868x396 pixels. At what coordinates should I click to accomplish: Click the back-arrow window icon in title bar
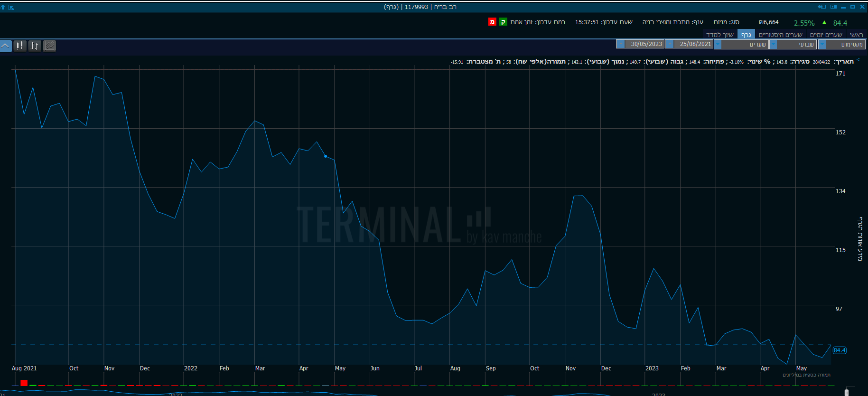[821, 7]
